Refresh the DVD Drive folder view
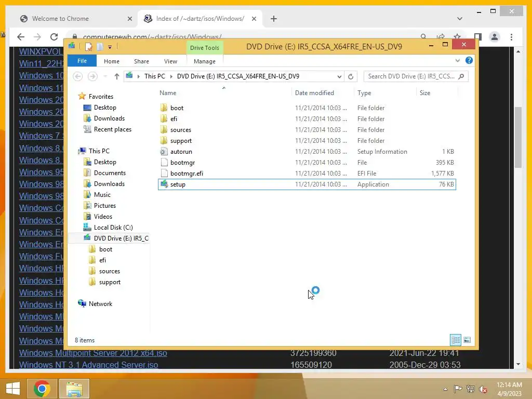532x399 pixels. pos(351,76)
